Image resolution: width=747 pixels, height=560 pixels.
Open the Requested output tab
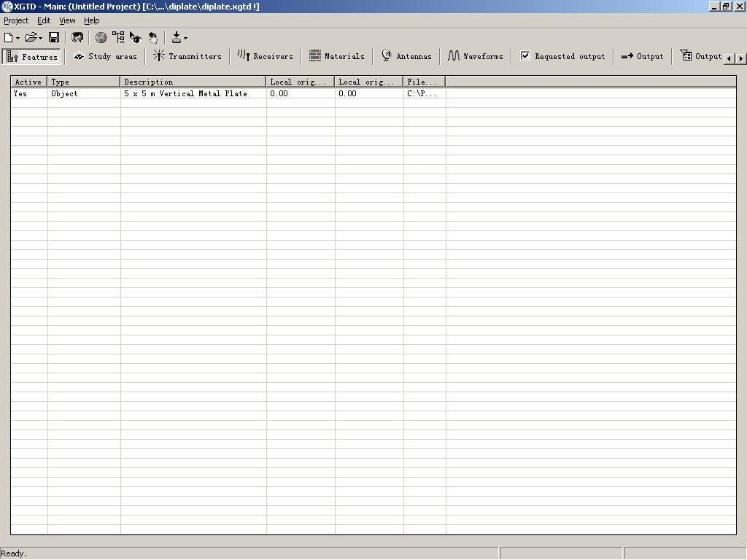[562, 56]
